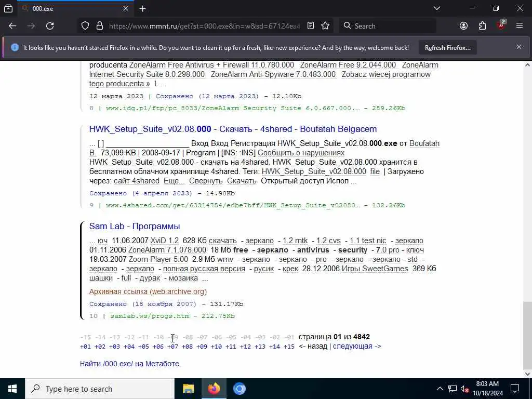
Task: Open the notification center icon
Action: tap(515, 389)
